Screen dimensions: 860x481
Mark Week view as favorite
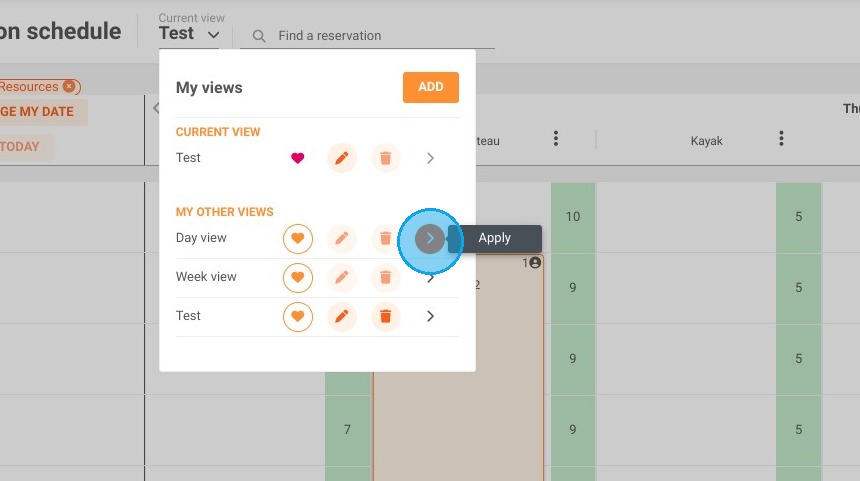(x=298, y=278)
